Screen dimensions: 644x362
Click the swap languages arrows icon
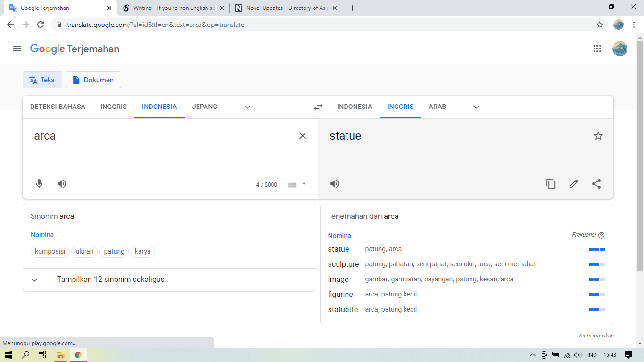click(318, 107)
